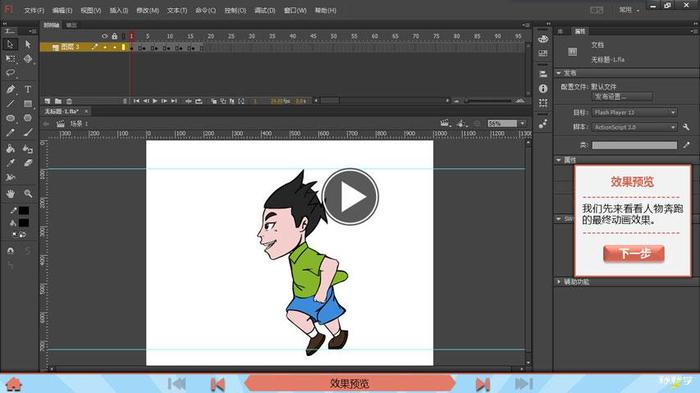Image resolution: width=700 pixels, height=393 pixels.
Task: Collapse the publish section in Properties
Action: tap(558, 72)
